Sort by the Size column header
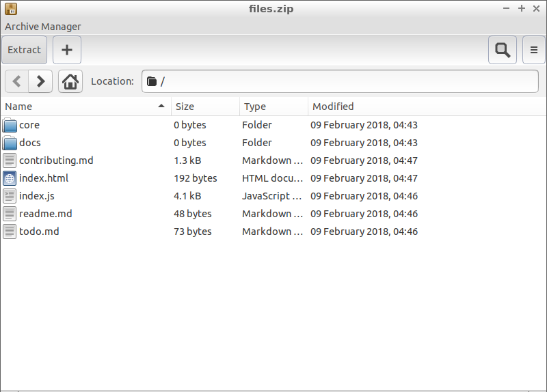 [x=205, y=107]
